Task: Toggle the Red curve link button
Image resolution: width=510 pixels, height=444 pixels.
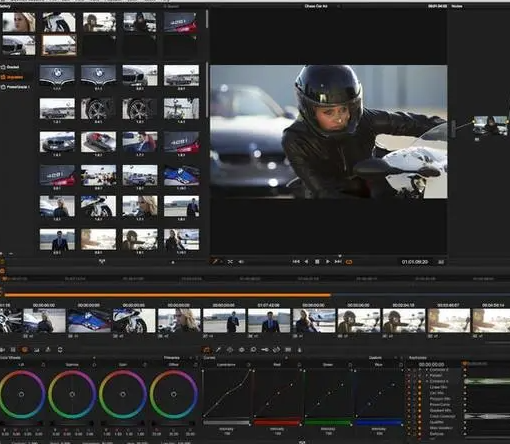Action: (x=299, y=365)
